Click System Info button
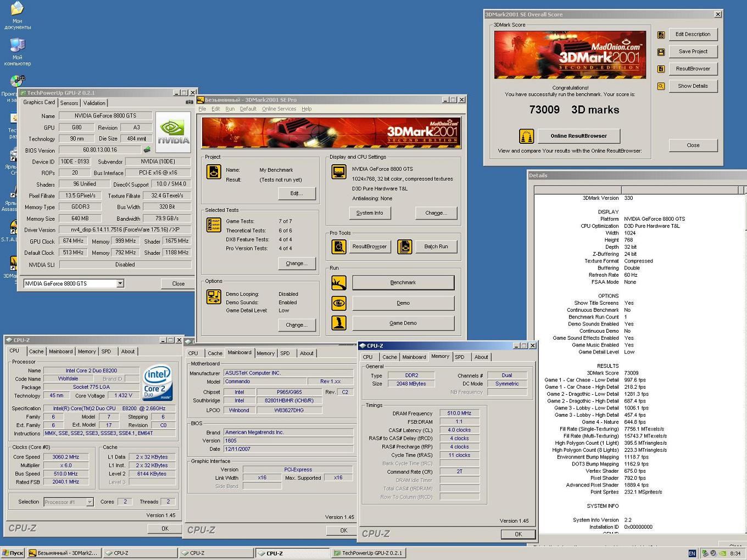The image size is (747, 560). (x=370, y=213)
